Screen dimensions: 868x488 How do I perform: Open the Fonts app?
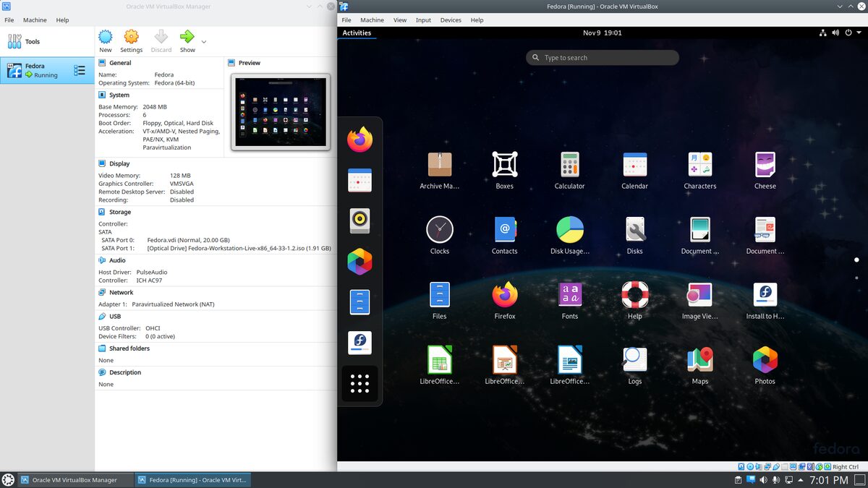pos(570,295)
